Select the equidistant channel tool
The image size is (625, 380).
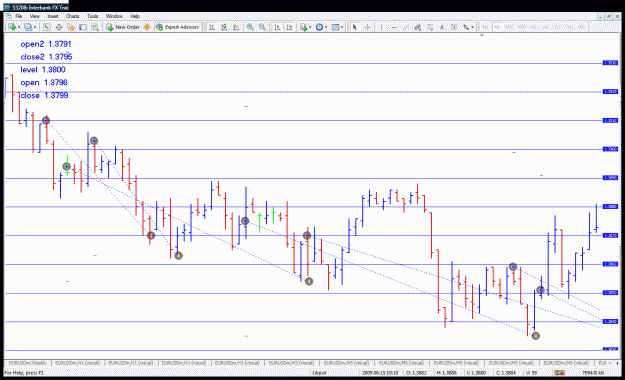click(x=418, y=27)
